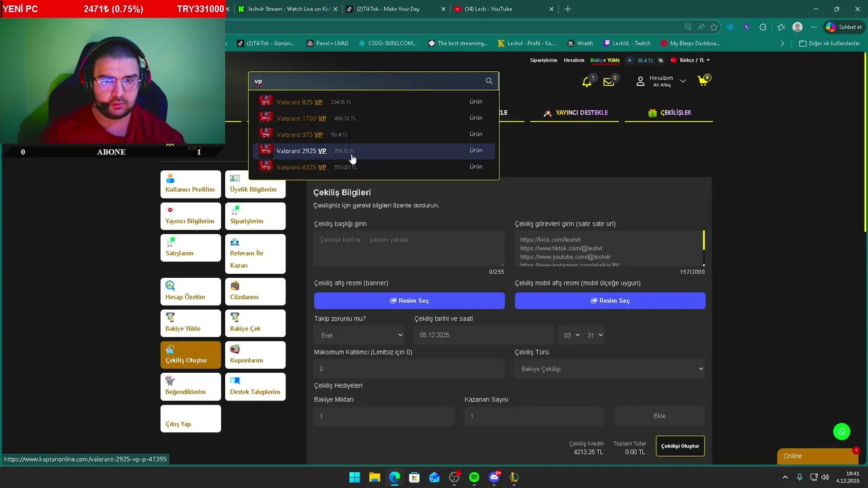Image resolution: width=868 pixels, height=488 pixels.
Task: Open the ÇEKİLİŞLER menu item
Action: (669, 113)
